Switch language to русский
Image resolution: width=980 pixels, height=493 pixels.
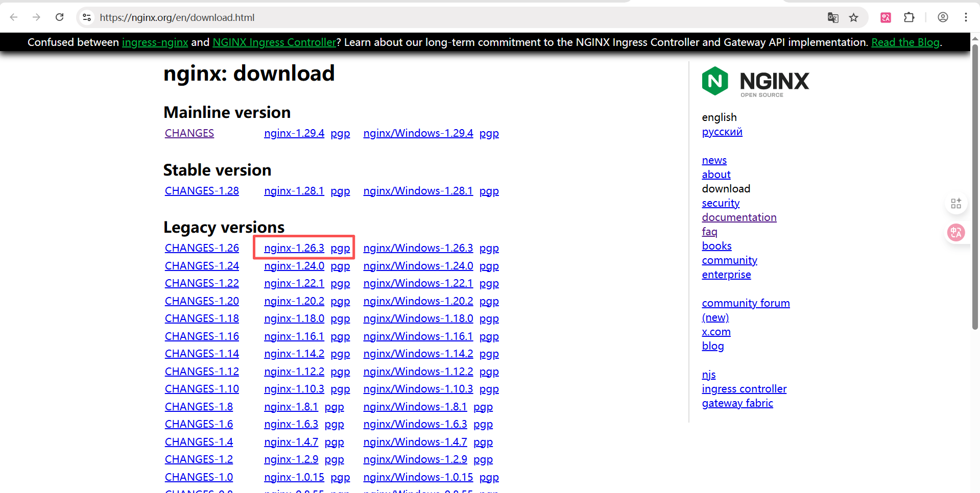722,132
